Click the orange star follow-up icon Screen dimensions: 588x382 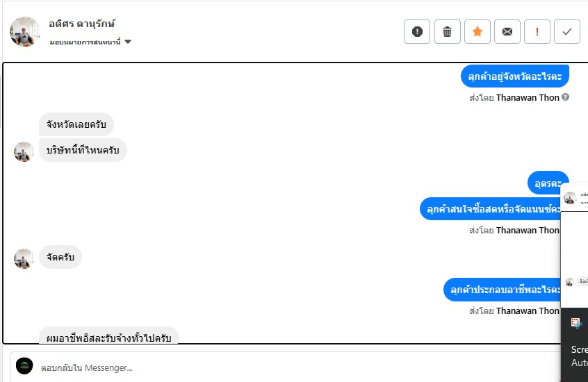(477, 31)
